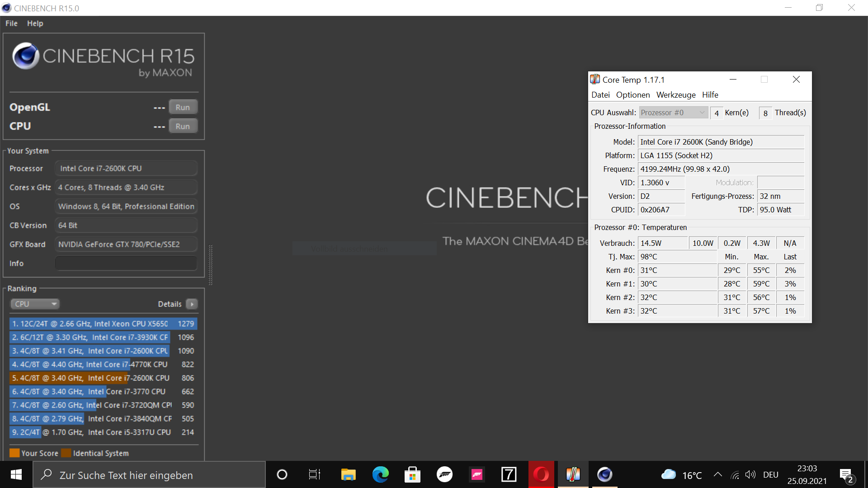Image resolution: width=868 pixels, height=488 pixels.
Task: Click the Processor field Intel Core i7-2600K CPU
Action: pyautogui.click(x=126, y=169)
